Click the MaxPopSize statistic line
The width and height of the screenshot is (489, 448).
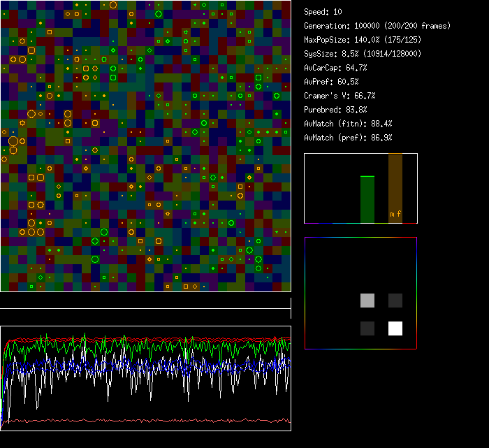click(x=367, y=40)
